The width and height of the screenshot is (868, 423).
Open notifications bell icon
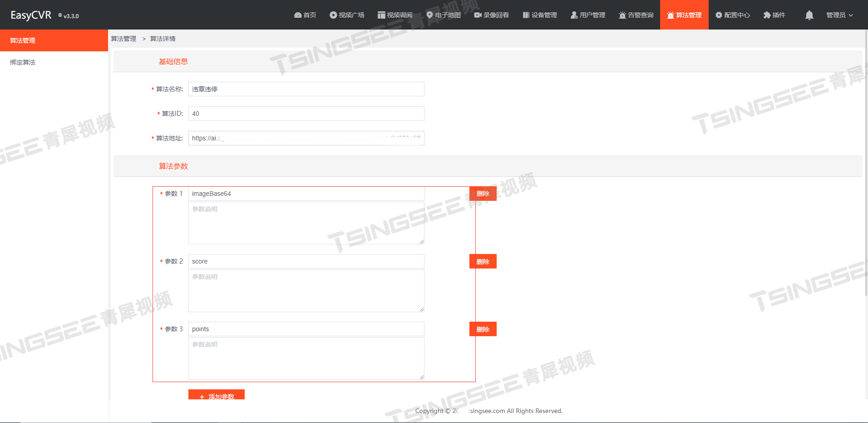pos(809,15)
